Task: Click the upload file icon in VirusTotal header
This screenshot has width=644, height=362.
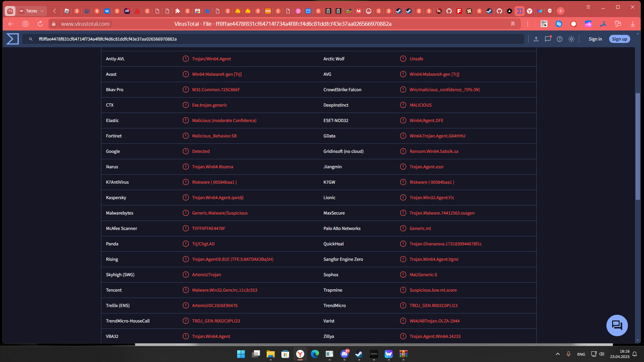Action: pos(536,39)
